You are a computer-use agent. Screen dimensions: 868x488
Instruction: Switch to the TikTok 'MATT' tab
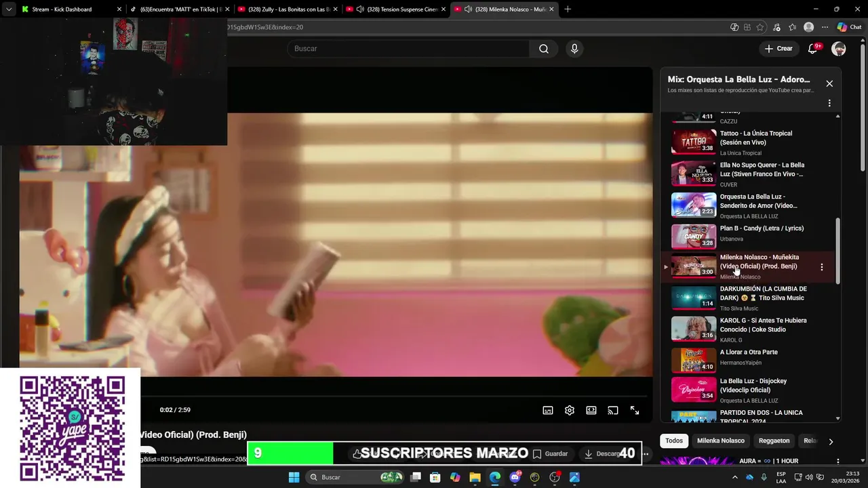click(179, 9)
